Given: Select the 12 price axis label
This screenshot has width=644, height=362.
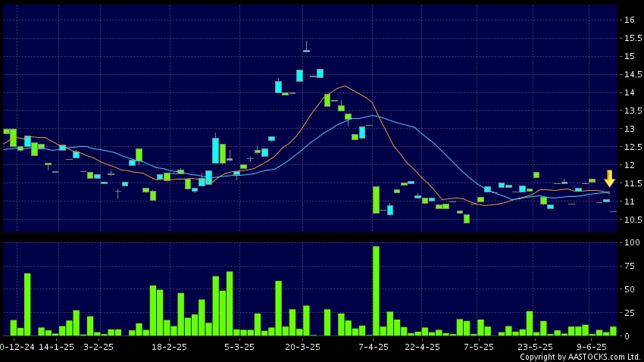Looking at the screenshot, I should pyautogui.click(x=629, y=165).
